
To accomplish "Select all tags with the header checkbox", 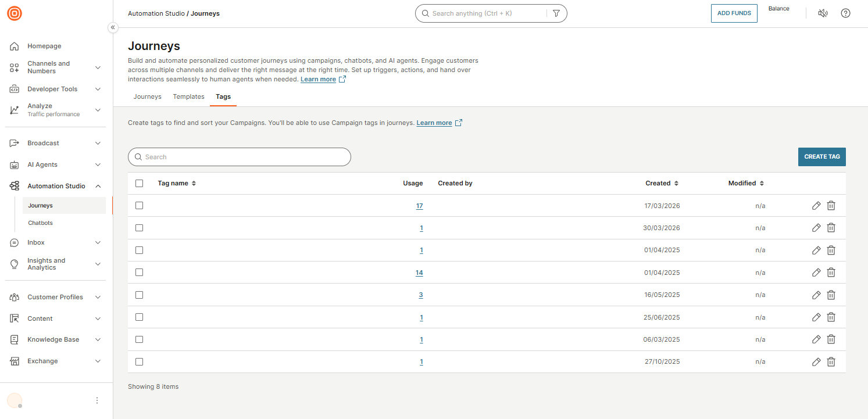I will (x=139, y=183).
